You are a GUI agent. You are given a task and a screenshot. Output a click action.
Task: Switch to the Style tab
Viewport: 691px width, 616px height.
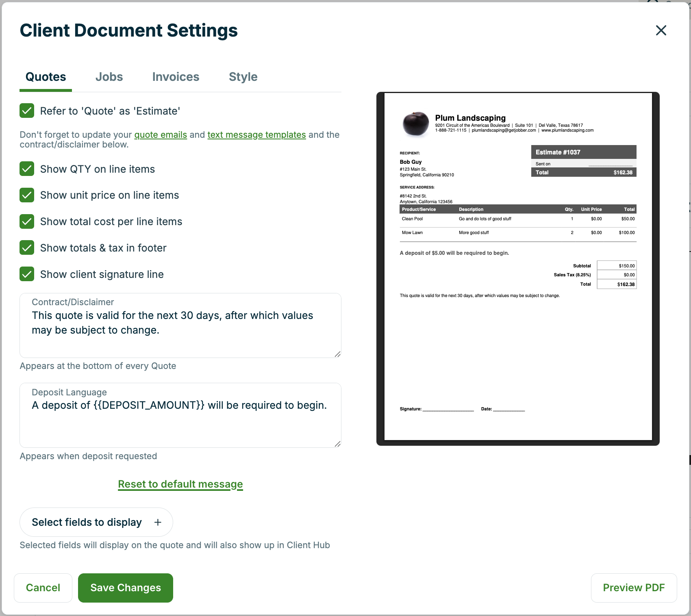(x=243, y=76)
